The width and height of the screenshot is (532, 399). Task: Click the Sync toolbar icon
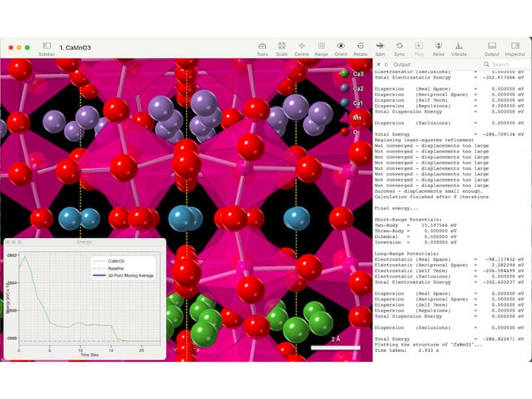coord(400,46)
